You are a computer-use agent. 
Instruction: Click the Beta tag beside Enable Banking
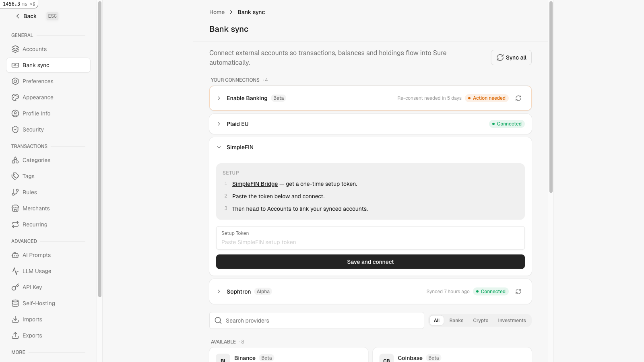coord(279,98)
